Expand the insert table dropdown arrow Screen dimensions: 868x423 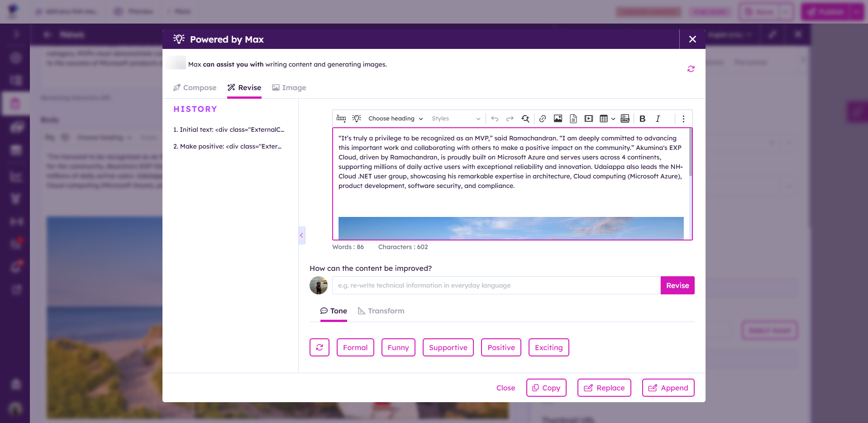click(x=613, y=119)
